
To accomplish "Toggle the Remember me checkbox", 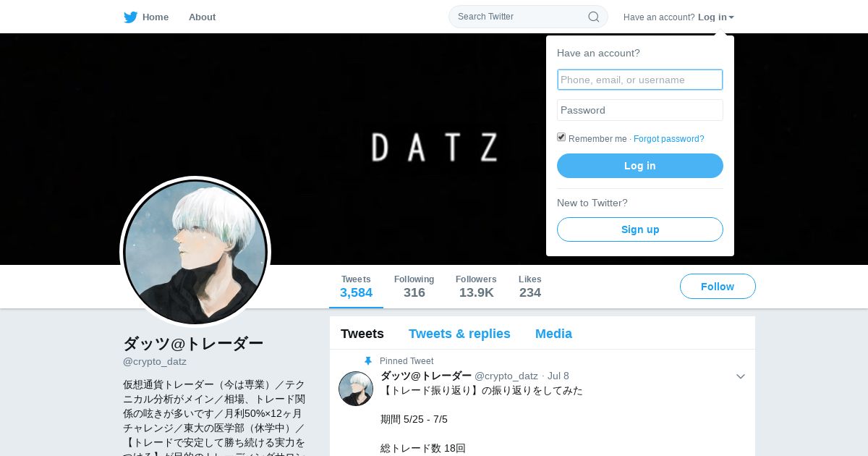I will pyautogui.click(x=561, y=137).
